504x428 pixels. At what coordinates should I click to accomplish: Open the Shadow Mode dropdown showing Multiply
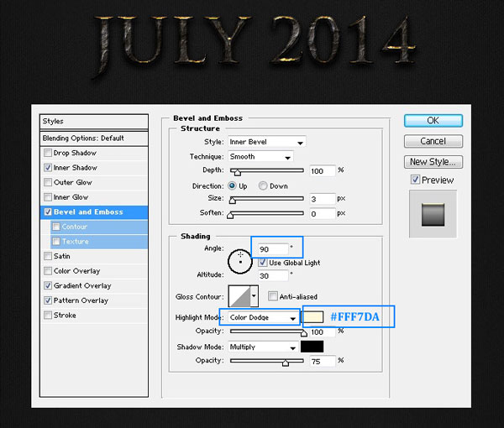(x=263, y=347)
